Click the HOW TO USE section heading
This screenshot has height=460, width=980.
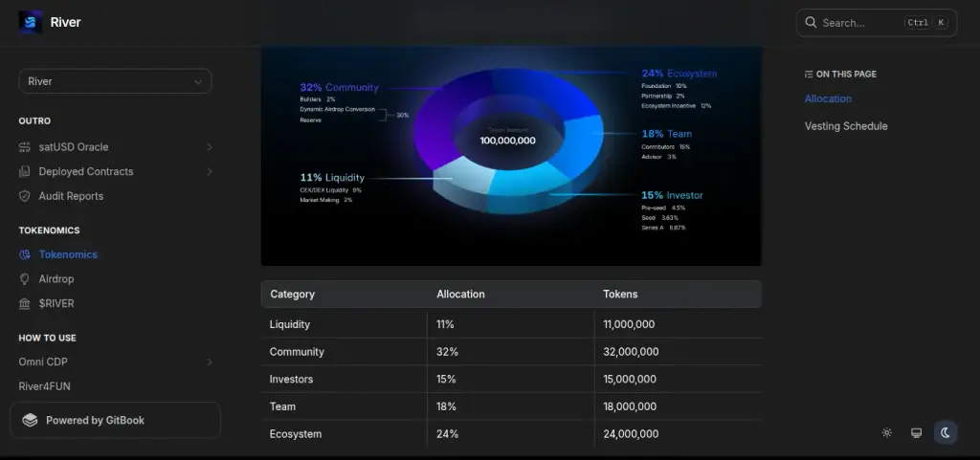tap(48, 339)
